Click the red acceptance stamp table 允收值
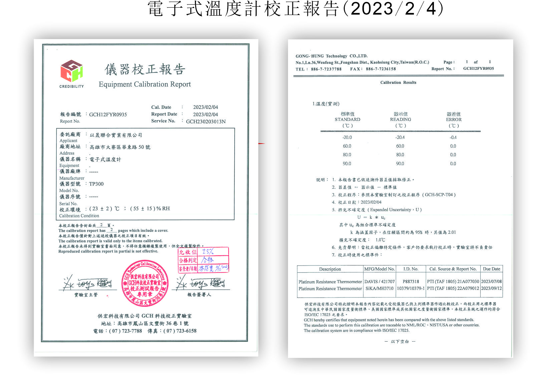Screen dimensions: 547x392 [203, 260]
